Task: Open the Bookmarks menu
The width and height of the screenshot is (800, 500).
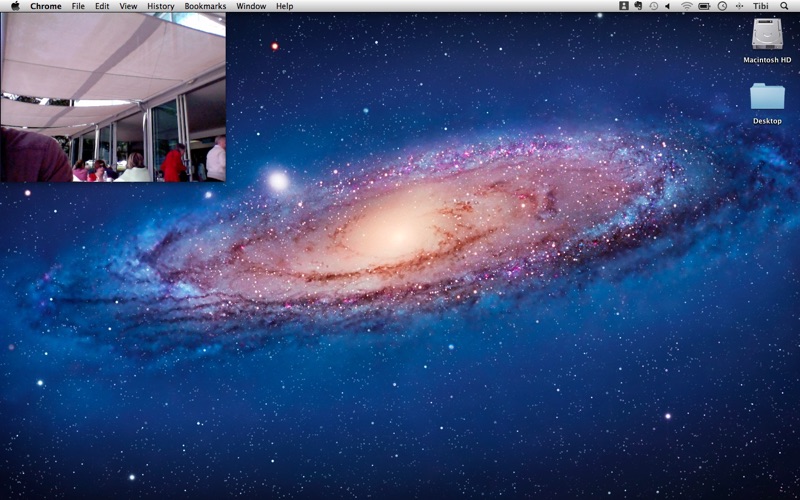Action: click(x=205, y=6)
